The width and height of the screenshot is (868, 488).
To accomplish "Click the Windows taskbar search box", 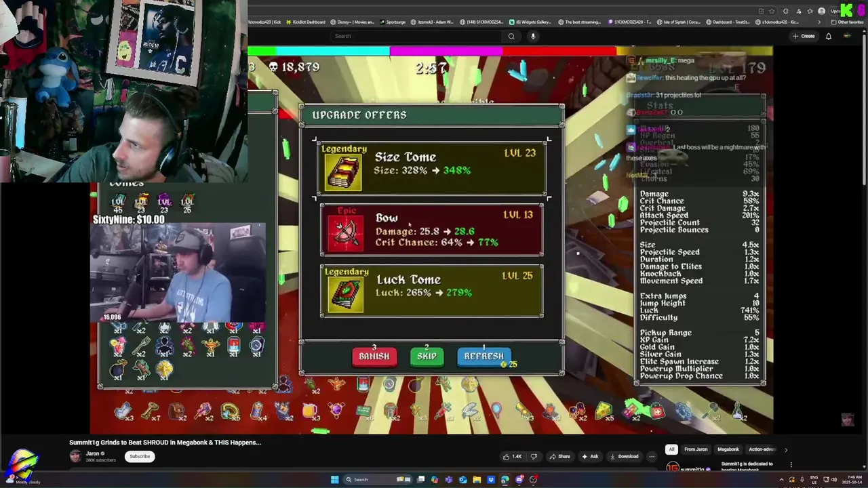I will click(x=378, y=480).
